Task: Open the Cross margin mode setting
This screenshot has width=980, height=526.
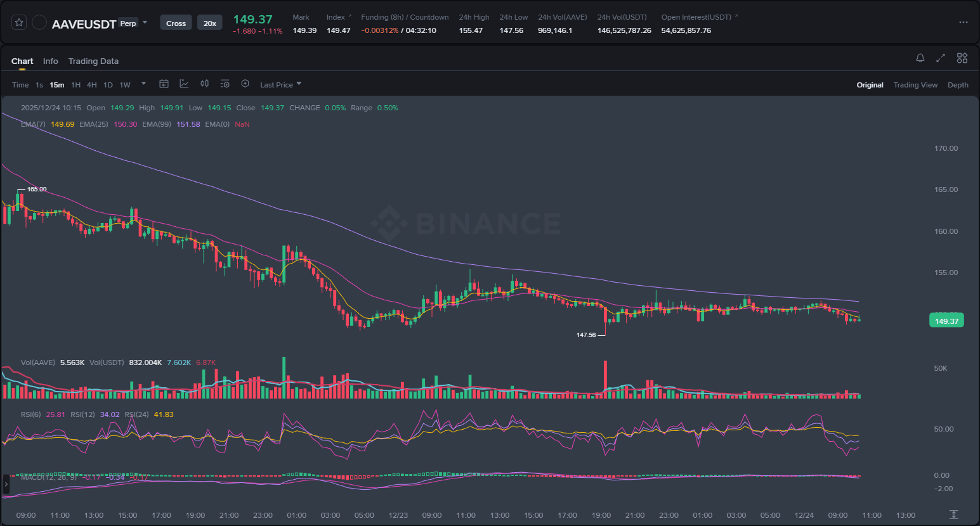Action: (x=176, y=23)
